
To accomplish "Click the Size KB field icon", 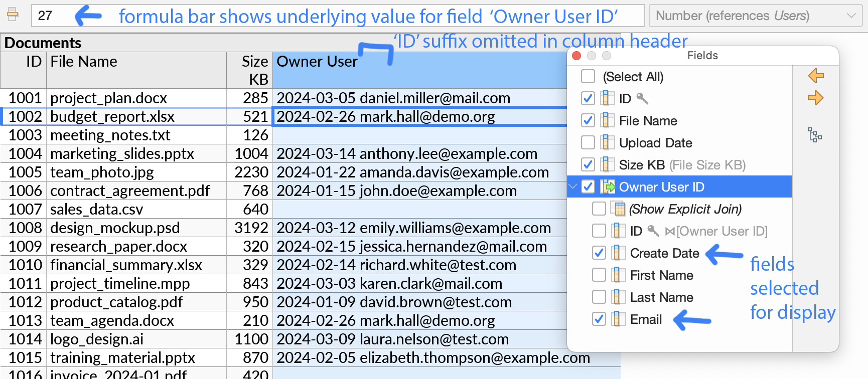I will (608, 164).
